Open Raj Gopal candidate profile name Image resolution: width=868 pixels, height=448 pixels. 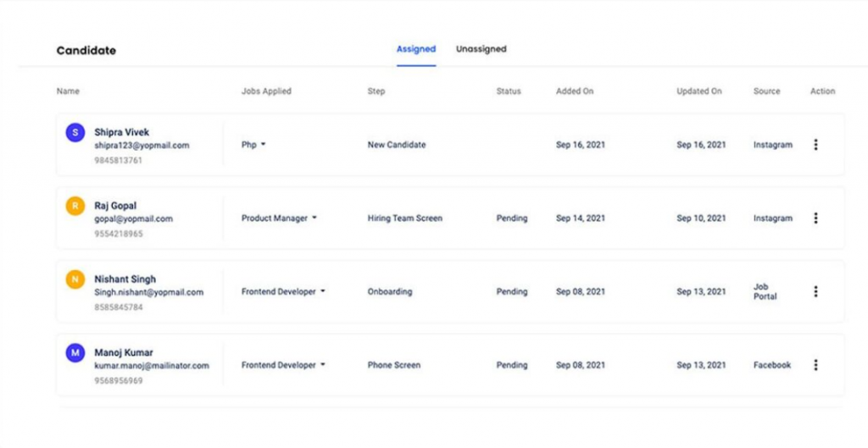(x=115, y=206)
